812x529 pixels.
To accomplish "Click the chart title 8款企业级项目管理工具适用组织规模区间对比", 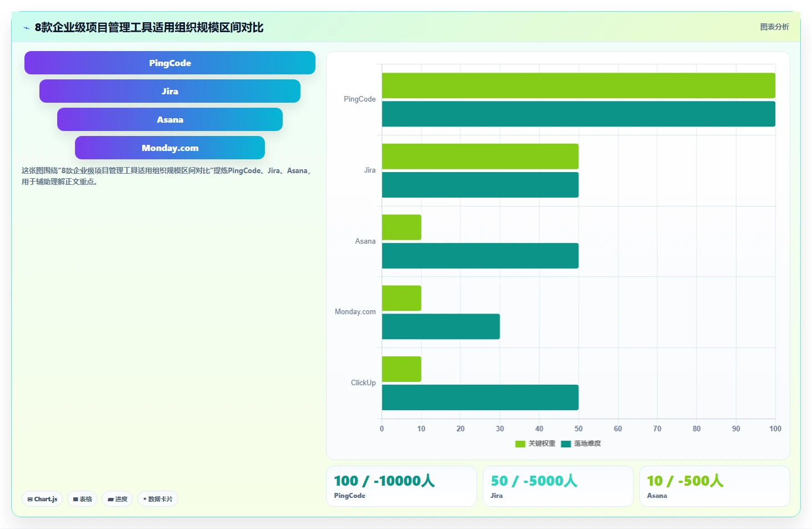I will coord(149,27).
